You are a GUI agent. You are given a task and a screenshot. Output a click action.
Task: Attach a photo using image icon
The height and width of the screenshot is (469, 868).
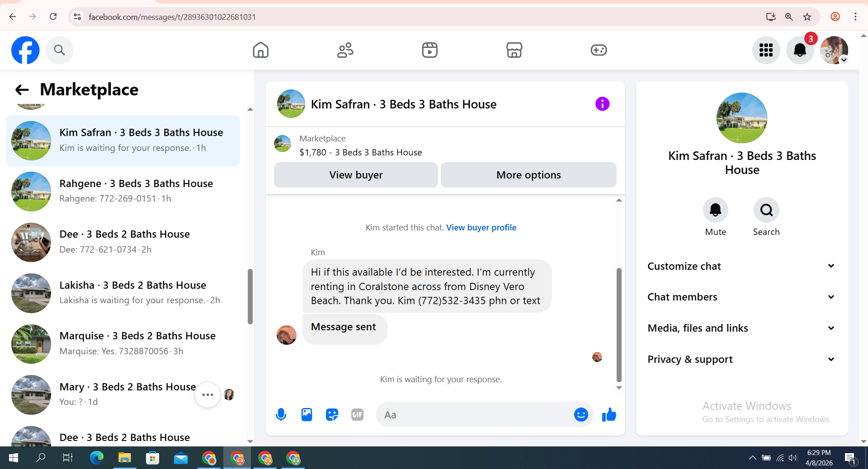pos(307,414)
